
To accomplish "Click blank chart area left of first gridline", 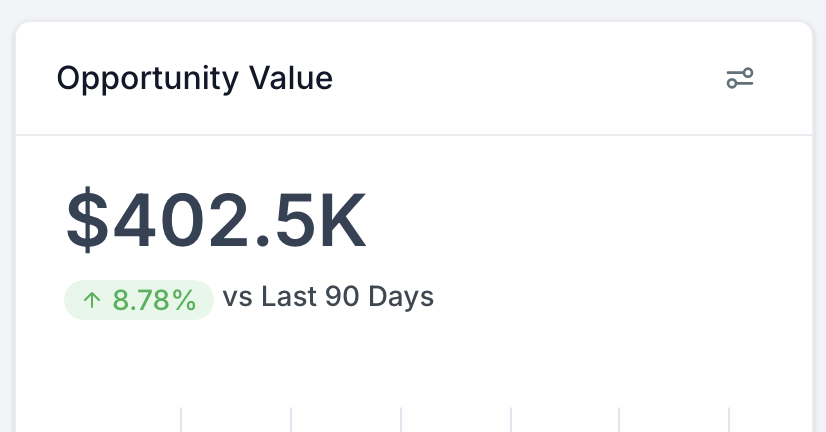I will tap(100, 415).
